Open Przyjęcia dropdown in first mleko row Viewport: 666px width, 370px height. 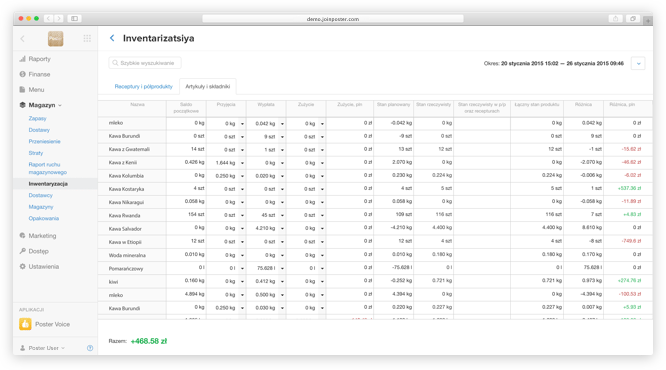[x=243, y=124]
